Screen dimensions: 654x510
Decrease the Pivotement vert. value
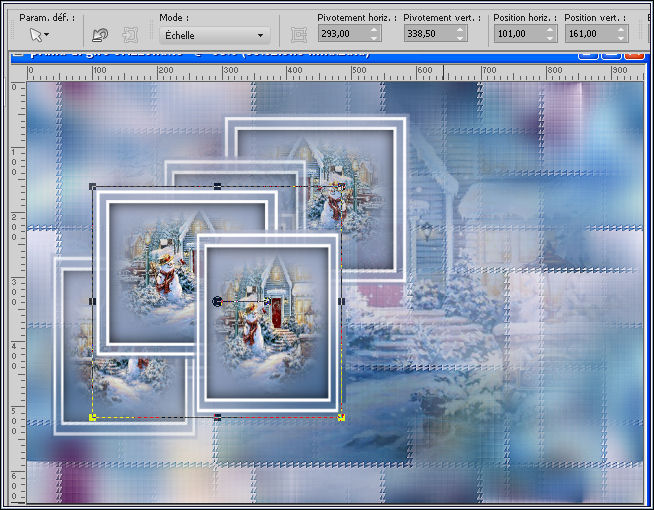(460, 38)
